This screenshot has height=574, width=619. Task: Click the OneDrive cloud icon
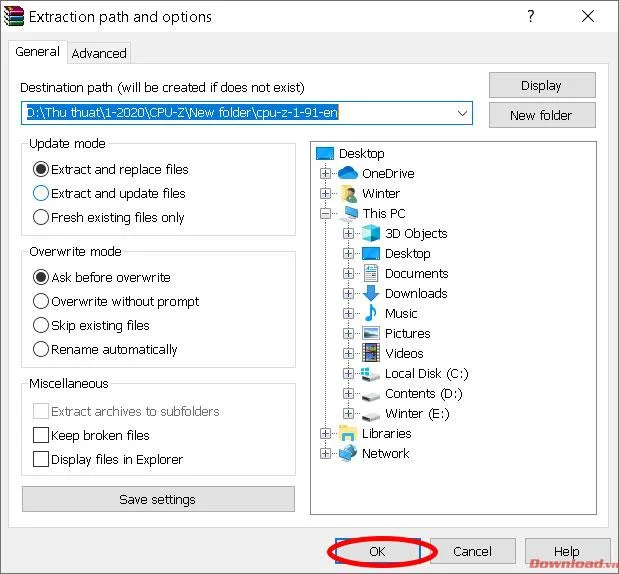(348, 173)
